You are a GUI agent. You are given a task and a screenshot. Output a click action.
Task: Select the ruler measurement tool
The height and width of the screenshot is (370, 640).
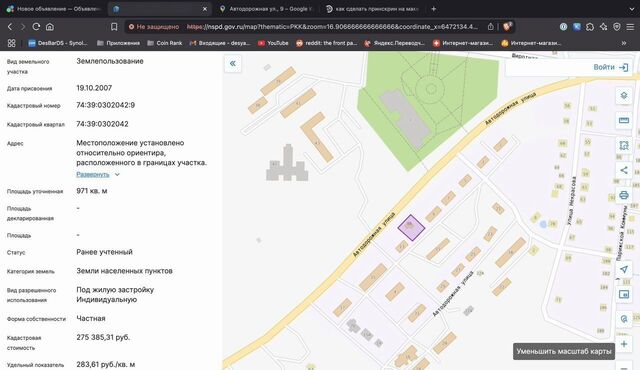pyautogui.click(x=624, y=120)
